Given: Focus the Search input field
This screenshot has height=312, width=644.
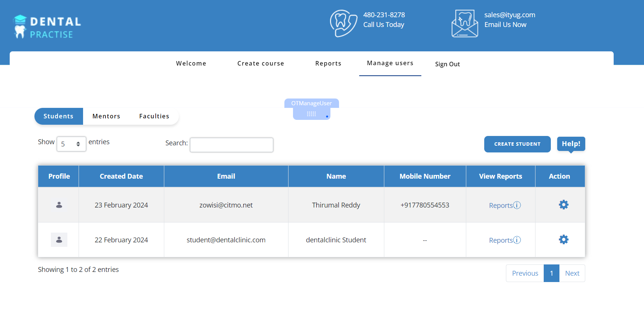Looking at the screenshot, I should (231, 145).
